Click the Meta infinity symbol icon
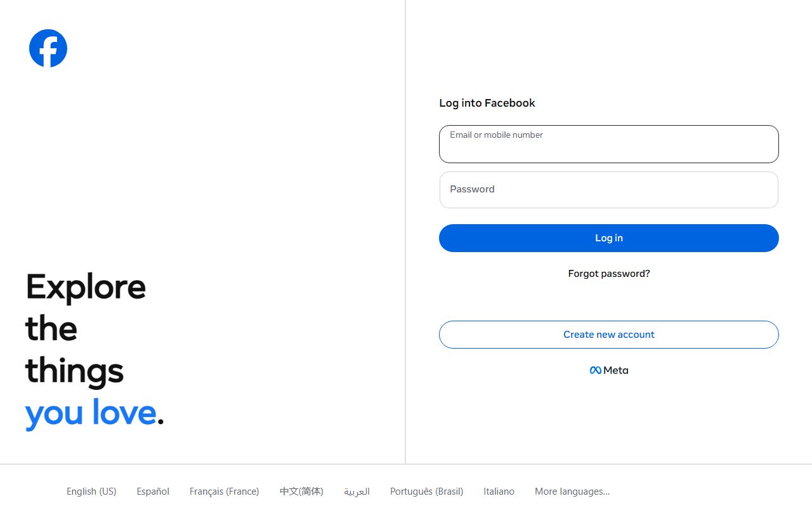The image size is (812, 508). pos(595,370)
